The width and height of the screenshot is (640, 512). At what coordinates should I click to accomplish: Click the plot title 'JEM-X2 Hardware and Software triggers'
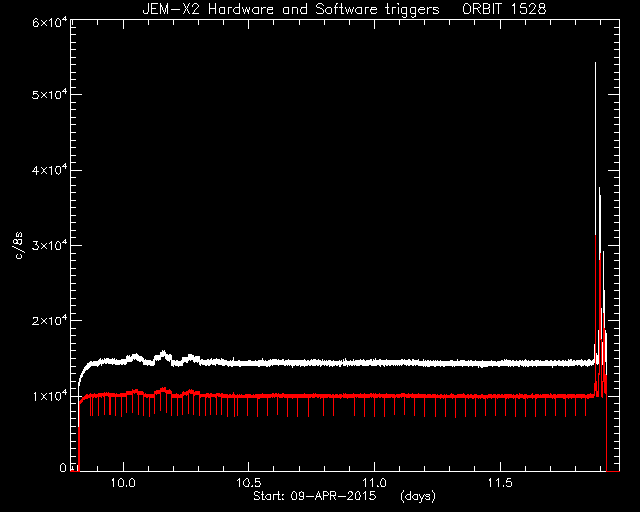click(291, 9)
